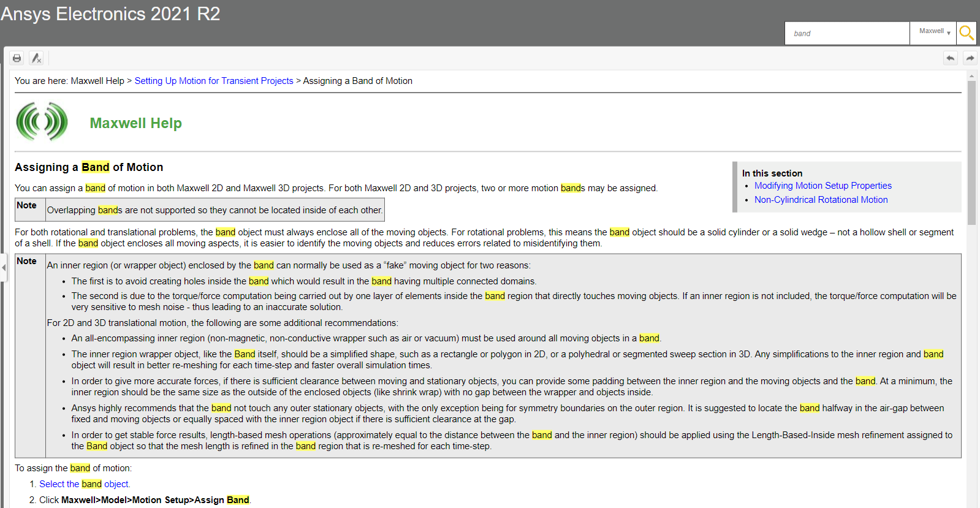This screenshot has width=980, height=508.
Task: Open Setting Up Motion for Transient Projects
Action: [x=214, y=81]
